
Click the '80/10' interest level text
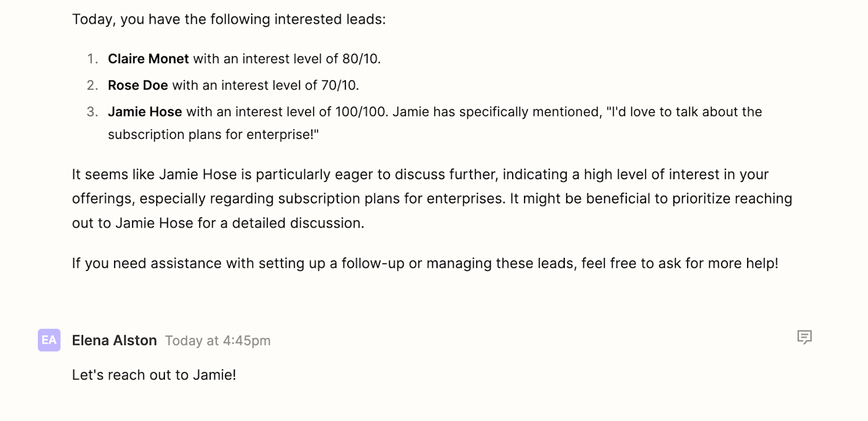click(x=361, y=59)
